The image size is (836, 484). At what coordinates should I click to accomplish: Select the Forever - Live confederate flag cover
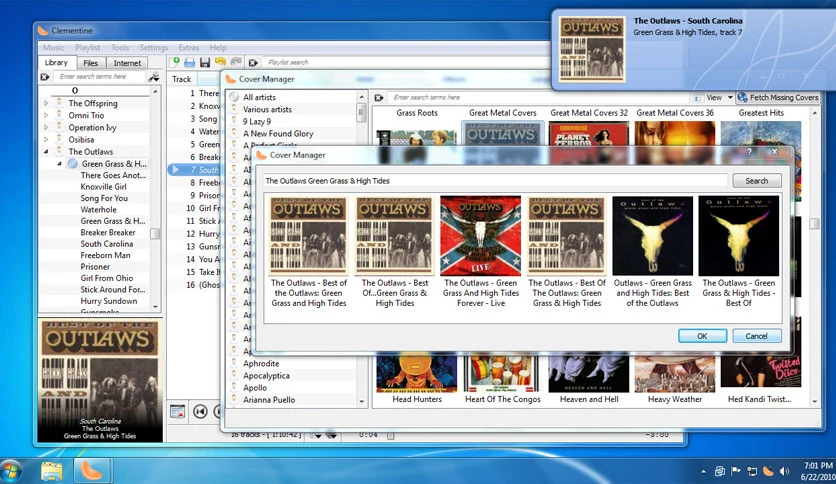click(480, 236)
